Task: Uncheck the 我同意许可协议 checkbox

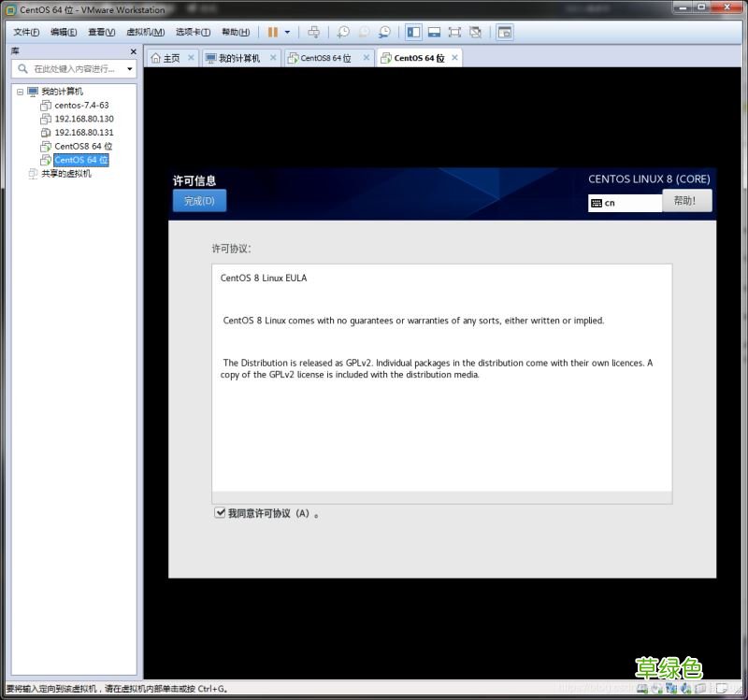Action: coord(220,513)
